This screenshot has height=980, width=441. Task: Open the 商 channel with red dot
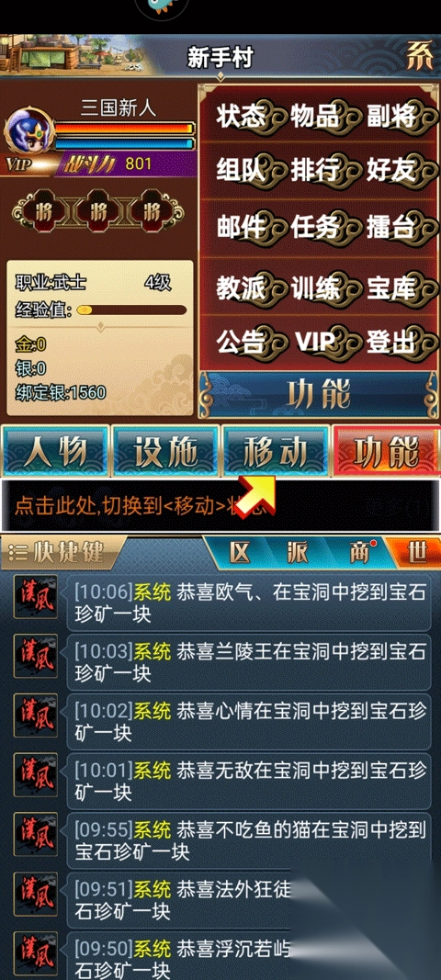coord(359,553)
